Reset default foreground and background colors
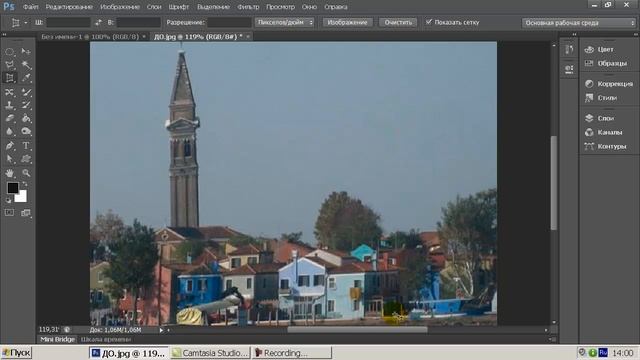Screen dimensions: 640x360 [8, 200]
